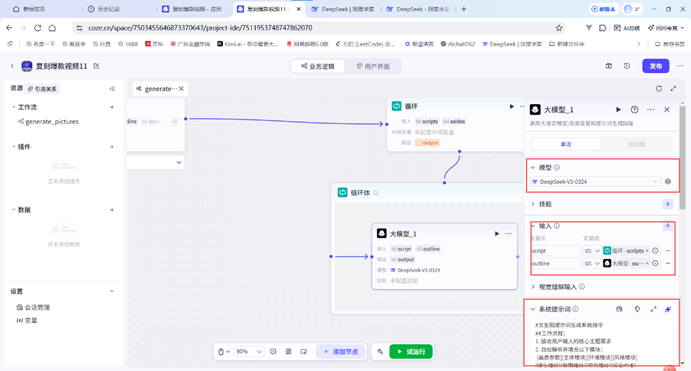691x371 pixels.
Task: Remove the outline input row
Action: coord(668,263)
